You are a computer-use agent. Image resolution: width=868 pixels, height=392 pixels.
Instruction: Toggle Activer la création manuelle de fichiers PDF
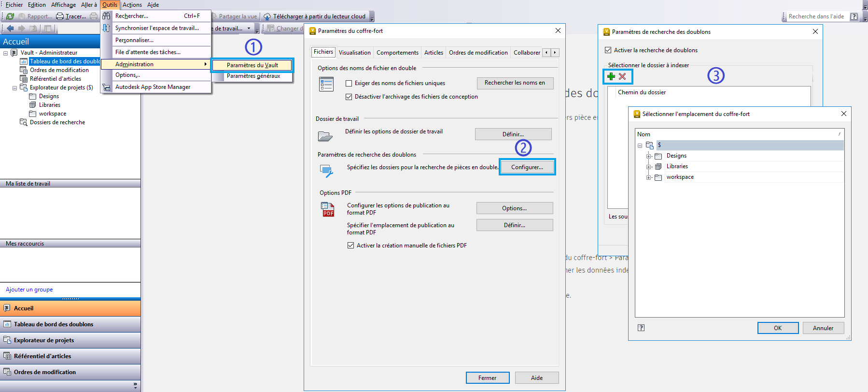point(351,246)
